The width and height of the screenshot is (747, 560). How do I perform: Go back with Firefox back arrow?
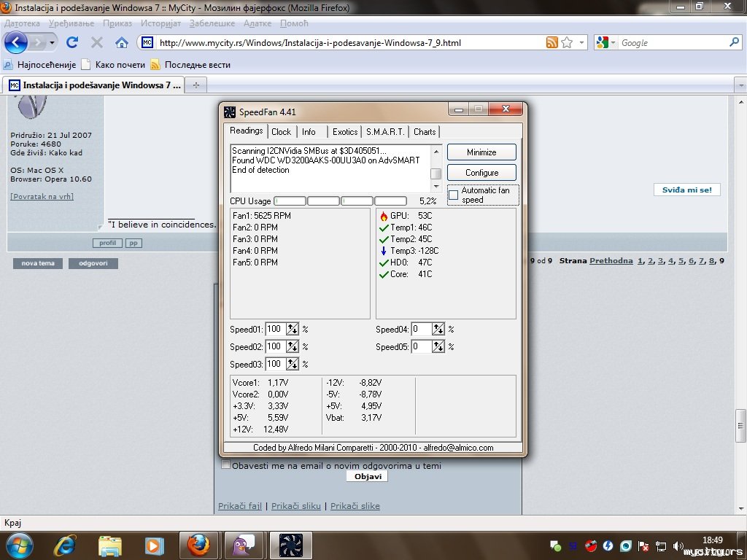(16, 43)
